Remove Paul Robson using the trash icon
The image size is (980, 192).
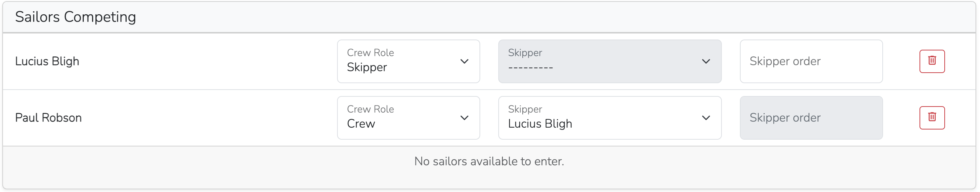tap(932, 117)
